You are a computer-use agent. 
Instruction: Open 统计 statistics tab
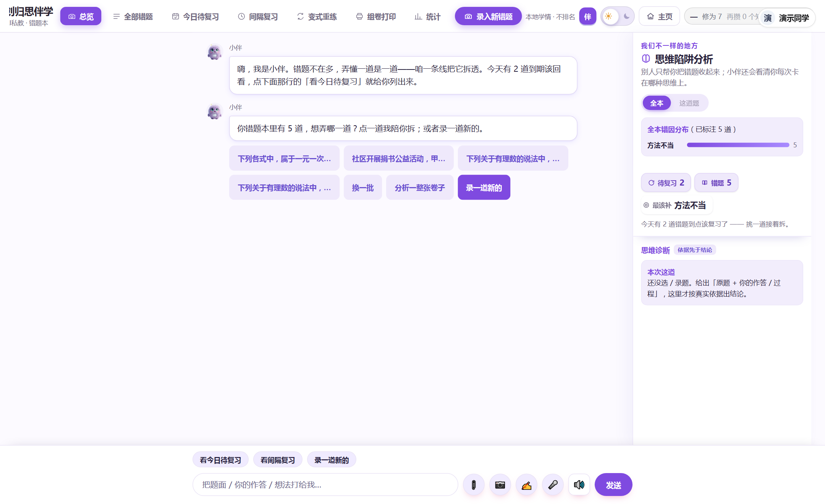(427, 16)
